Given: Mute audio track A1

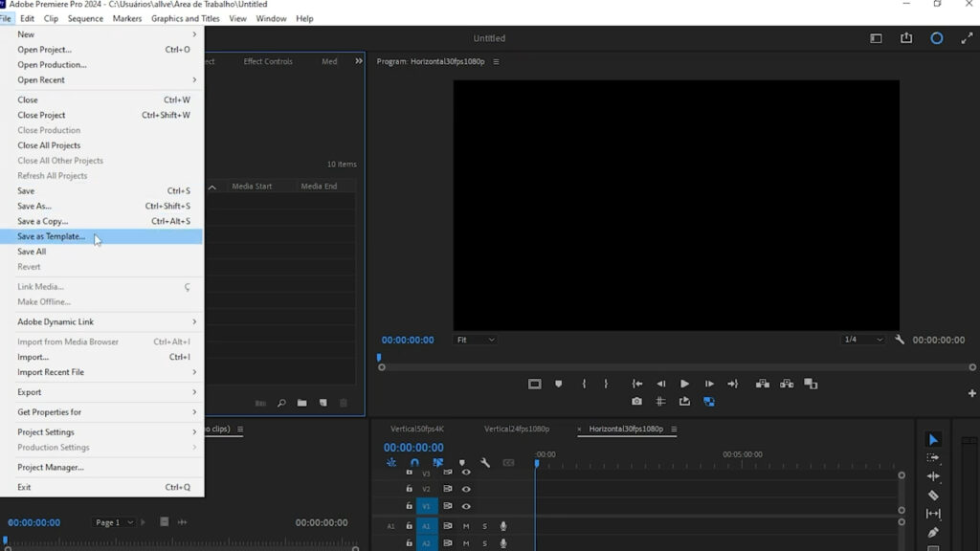Looking at the screenshot, I should pos(466,526).
